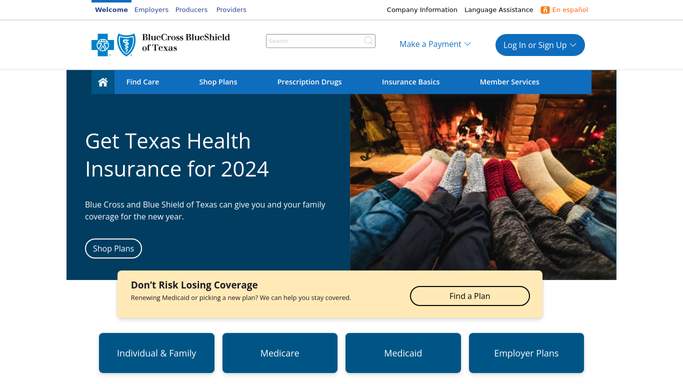Switch to the Employers tab

151,10
